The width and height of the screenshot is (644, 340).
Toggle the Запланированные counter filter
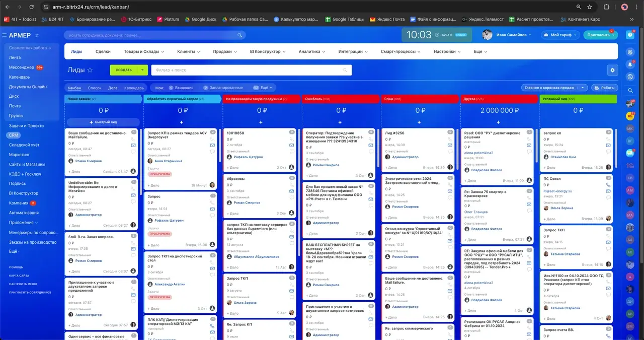click(223, 88)
